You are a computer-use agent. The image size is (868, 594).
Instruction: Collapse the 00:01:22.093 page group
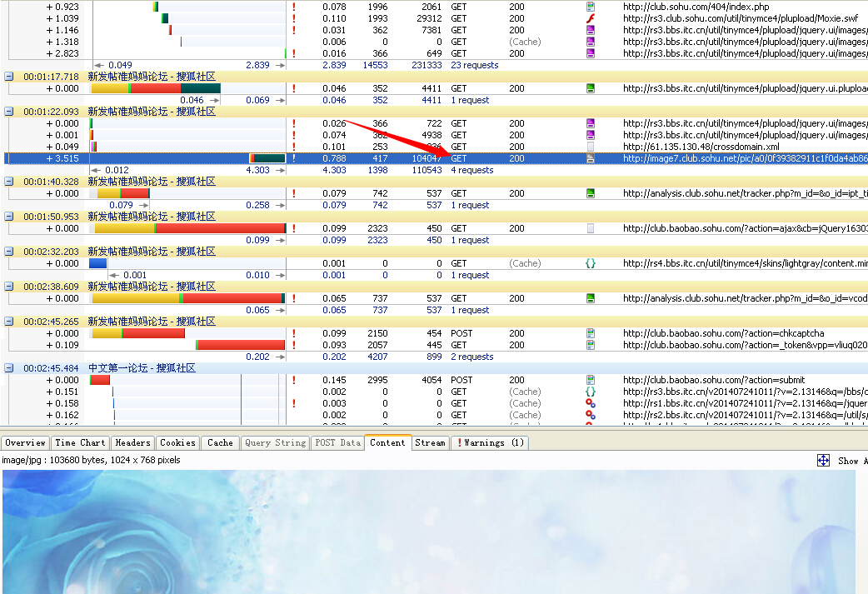click(9, 112)
